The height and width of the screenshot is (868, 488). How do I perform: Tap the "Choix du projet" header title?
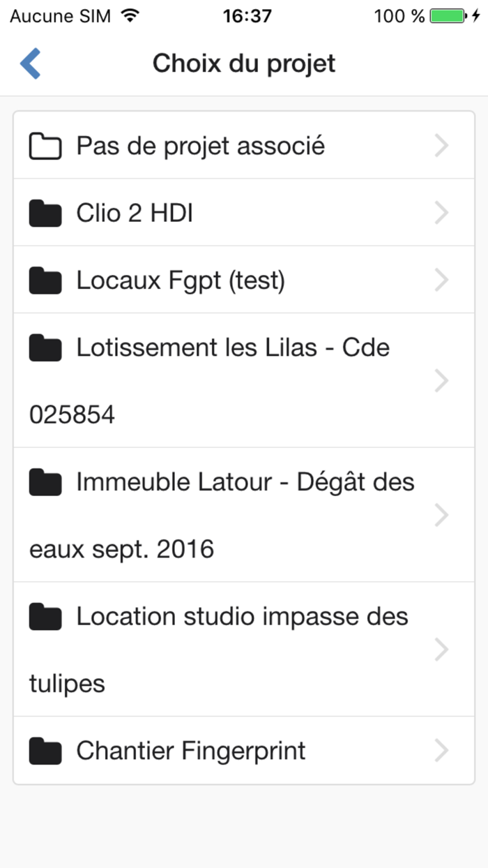pos(244,63)
